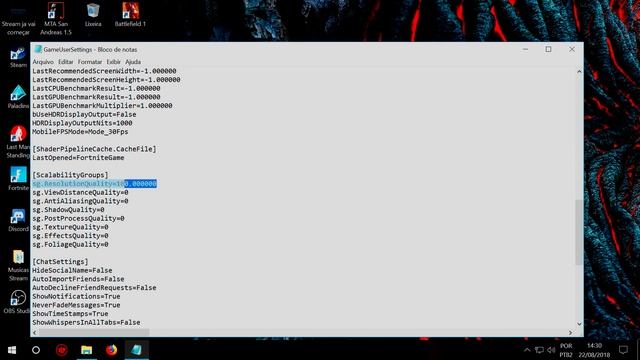Click the AutoImportFriends=False line

point(78,279)
